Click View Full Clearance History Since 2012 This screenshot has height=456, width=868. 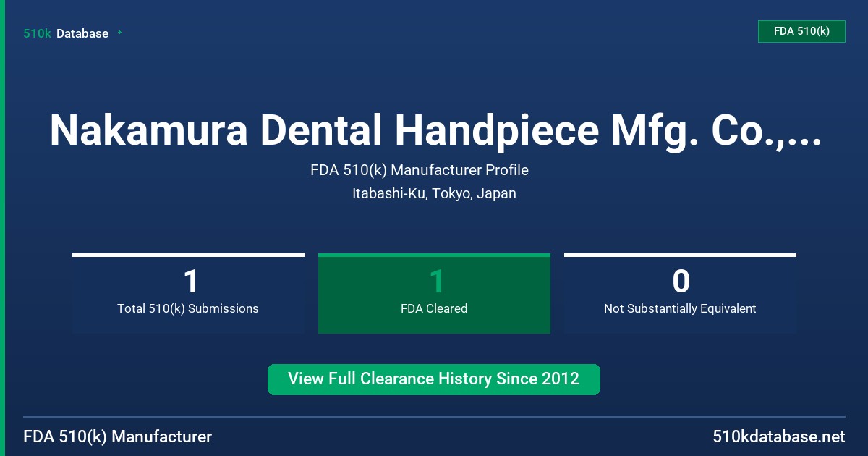tap(434, 379)
